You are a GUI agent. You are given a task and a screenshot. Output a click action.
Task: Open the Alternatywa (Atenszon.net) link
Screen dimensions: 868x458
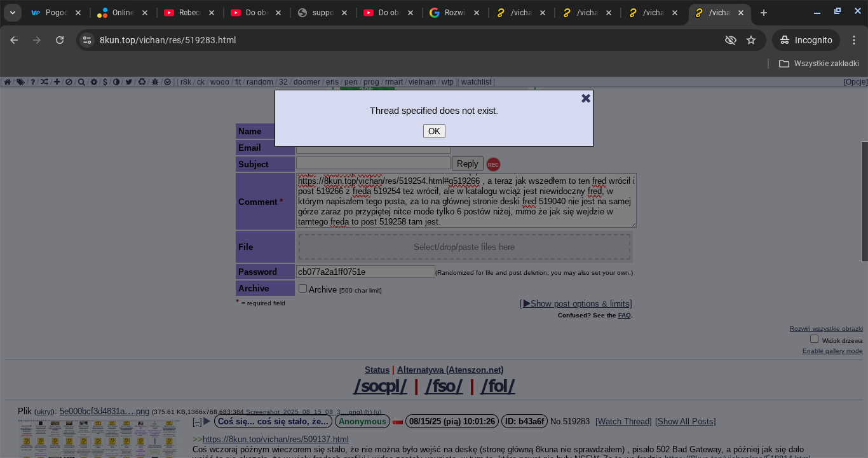coord(450,370)
